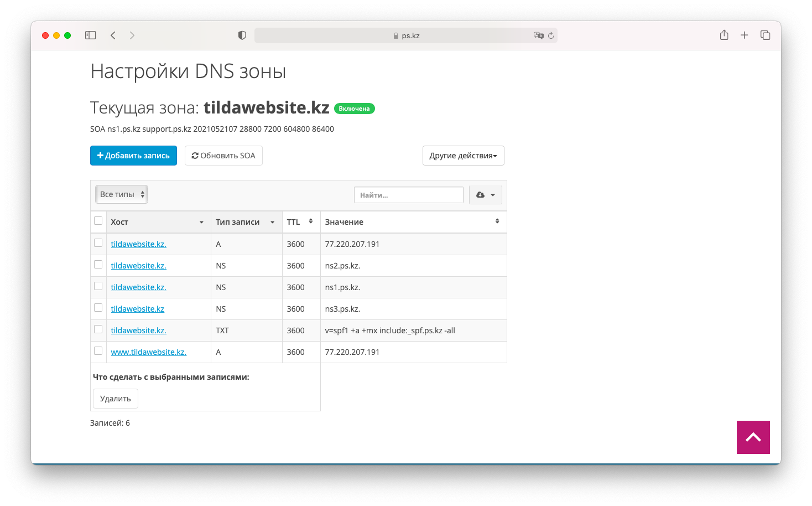This screenshot has height=506, width=812.
Task: Sort the table by TTL column arrows
Action: [x=311, y=221]
